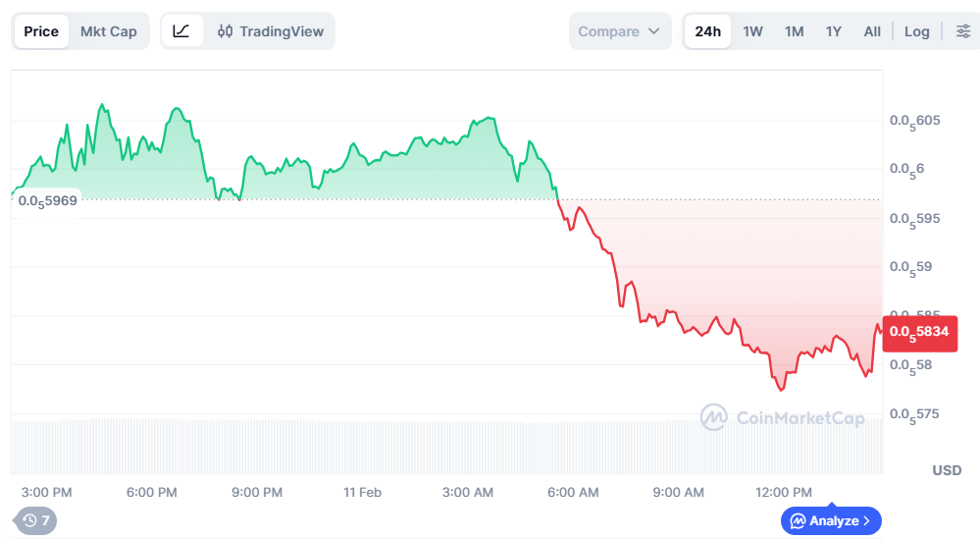This screenshot has width=980, height=540.
Task: Select the 1W time range tab
Action: 752,31
